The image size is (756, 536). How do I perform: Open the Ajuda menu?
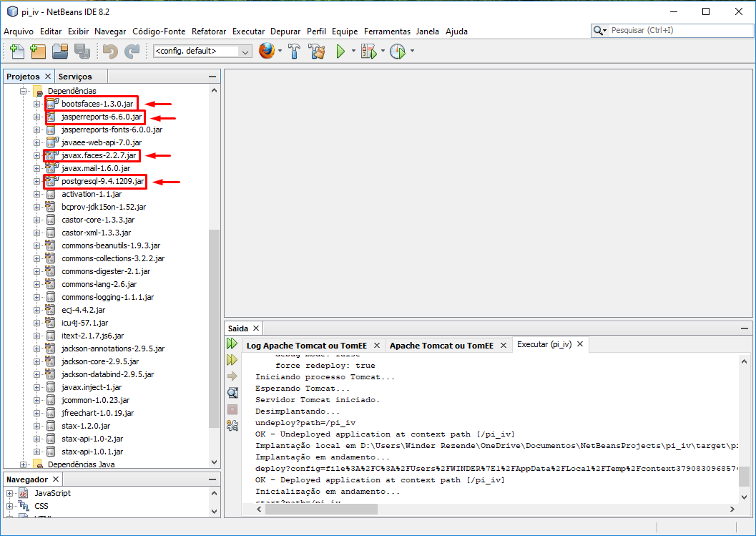456,31
